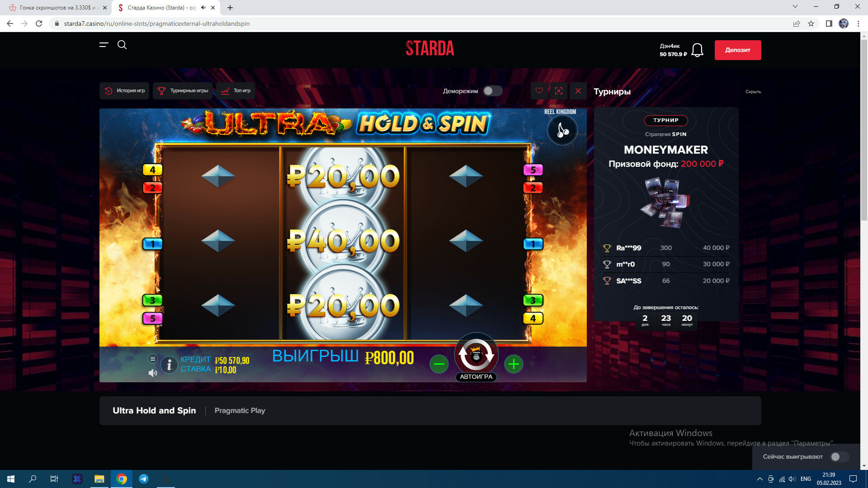Decrease bet with green minus button
Image resolution: width=868 pixels, height=488 pixels.
[x=439, y=364]
